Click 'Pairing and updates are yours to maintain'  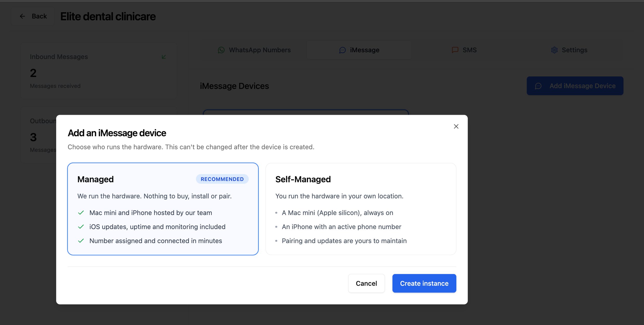(344, 241)
